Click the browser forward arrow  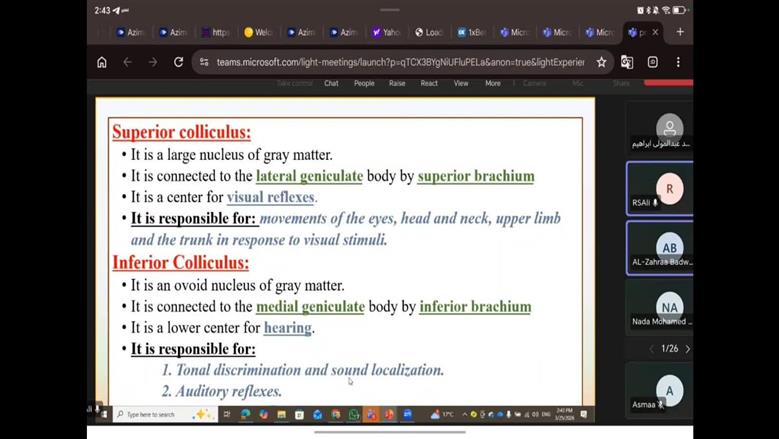click(x=153, y=62)
